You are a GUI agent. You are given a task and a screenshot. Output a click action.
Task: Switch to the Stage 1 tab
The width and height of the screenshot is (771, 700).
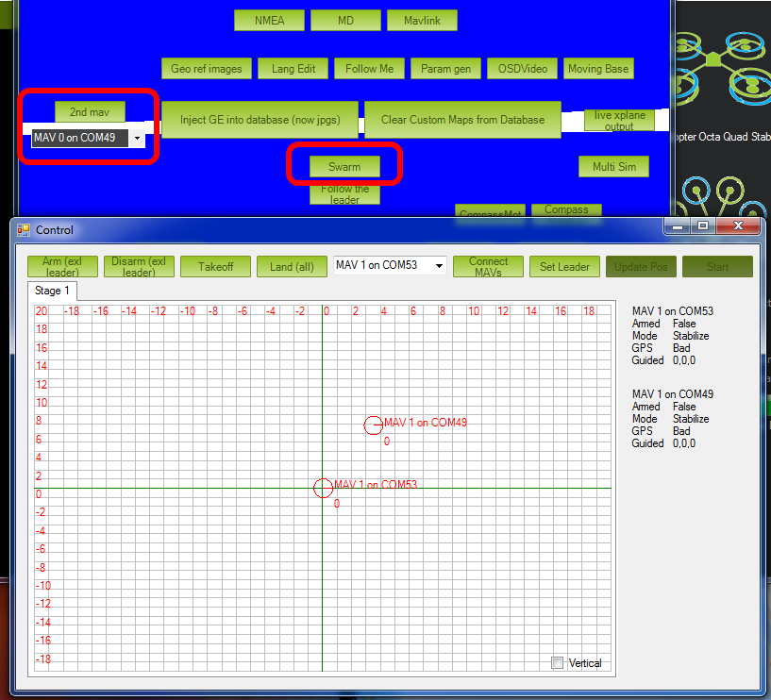click(53, 291)
